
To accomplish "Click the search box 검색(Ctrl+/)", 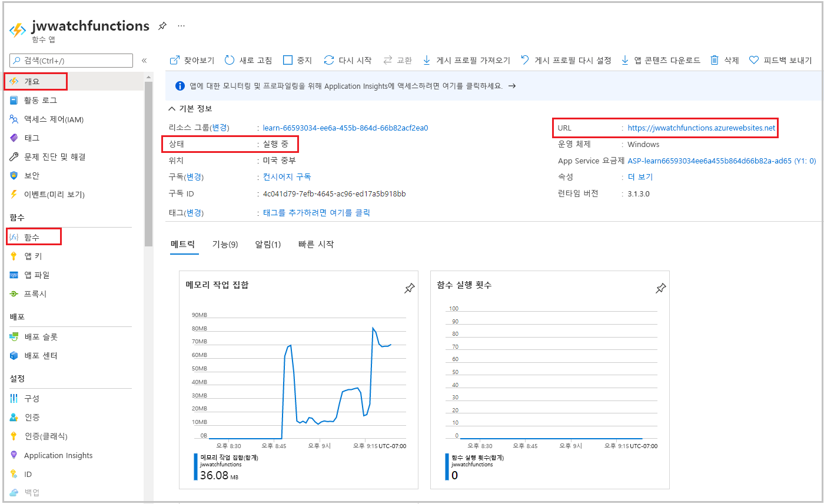I will [x=71, y=61].
